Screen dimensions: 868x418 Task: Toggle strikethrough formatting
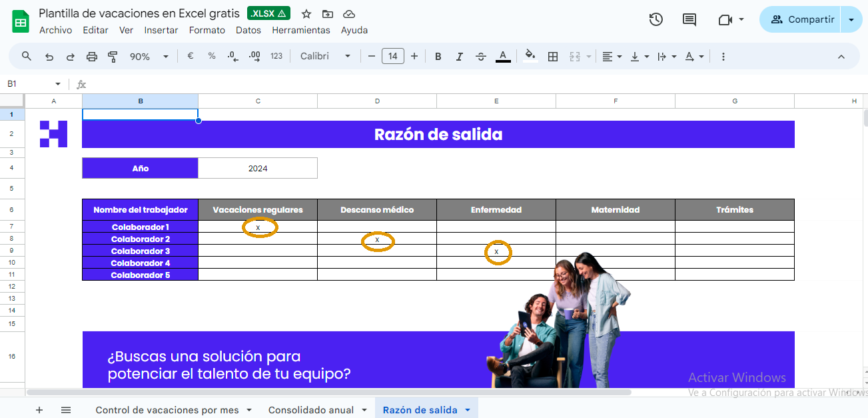click(481, 57)
